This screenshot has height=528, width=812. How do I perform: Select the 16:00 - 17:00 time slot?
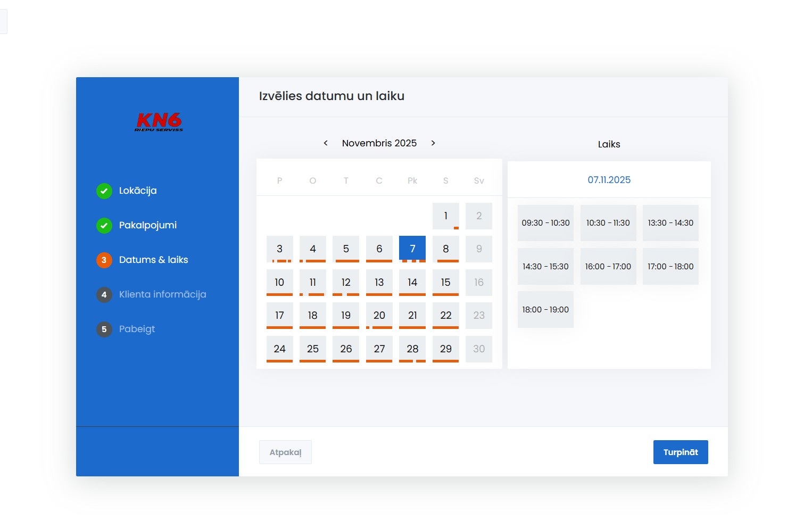(x=608, y=266)
